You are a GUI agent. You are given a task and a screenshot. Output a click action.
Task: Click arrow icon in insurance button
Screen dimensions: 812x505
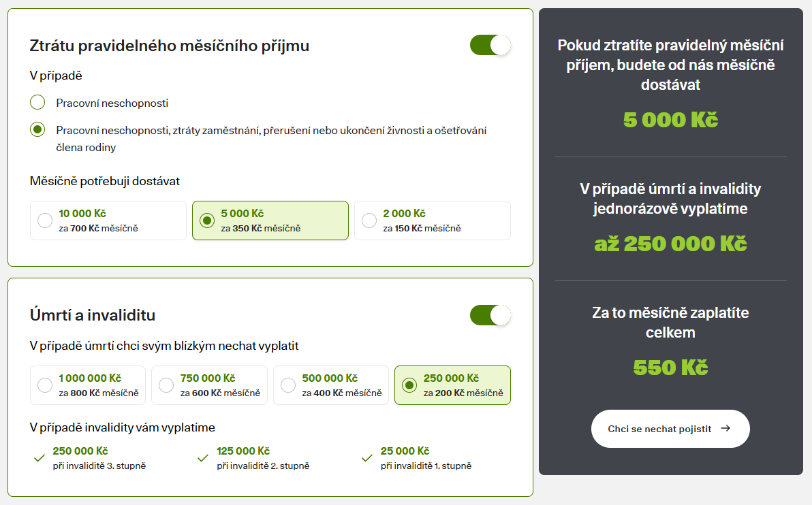pos(725,429)
